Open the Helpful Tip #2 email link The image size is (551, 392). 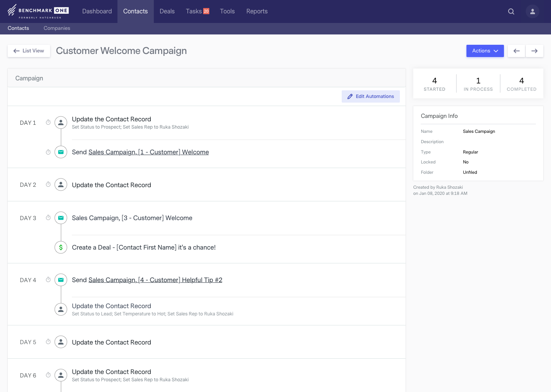point(155,280)
